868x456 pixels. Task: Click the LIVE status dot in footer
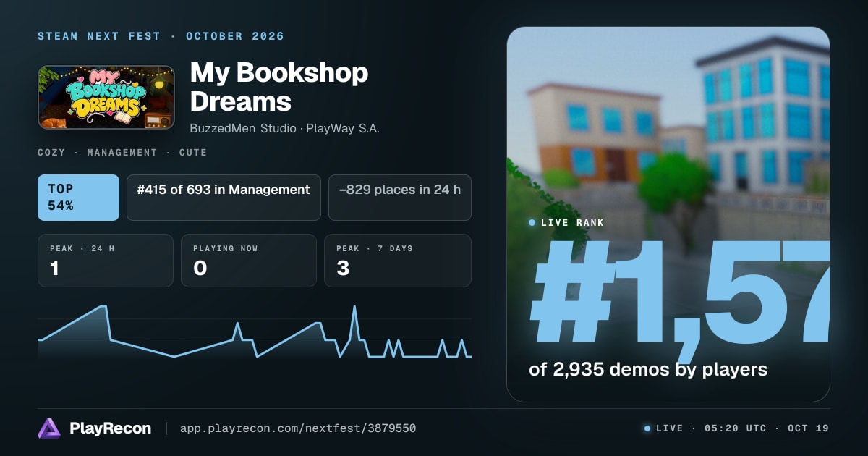click(x=647, y=428)
